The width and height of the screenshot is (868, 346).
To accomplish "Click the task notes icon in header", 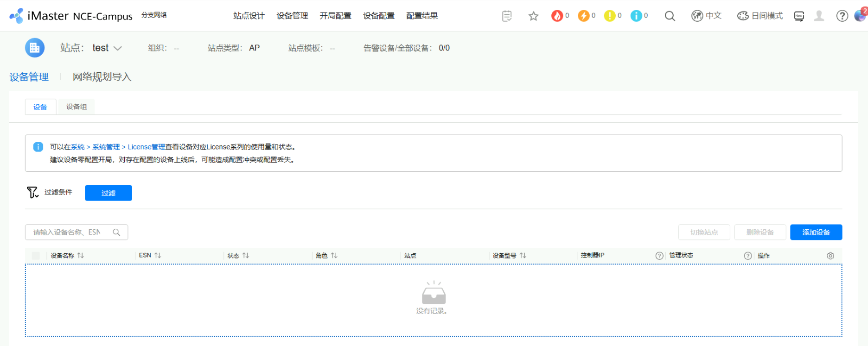I will click(x=507, y=16).
